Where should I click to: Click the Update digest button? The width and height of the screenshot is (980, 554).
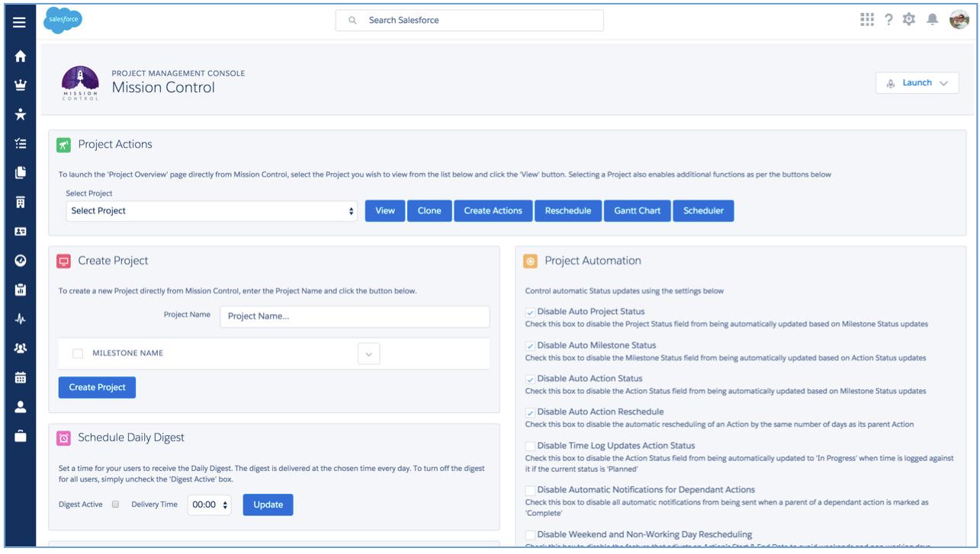point(268,504)
